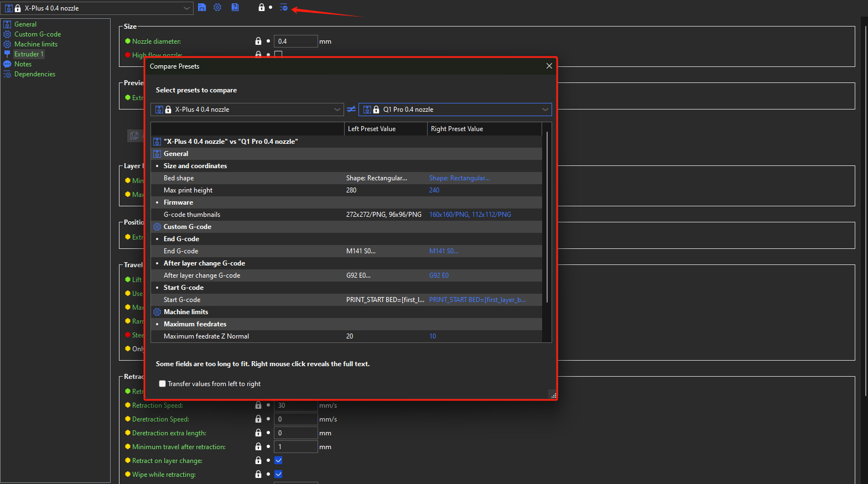Open the Notes page in sidebar
868x484 pixels.
pyautogui.click(x=23, y=64)
